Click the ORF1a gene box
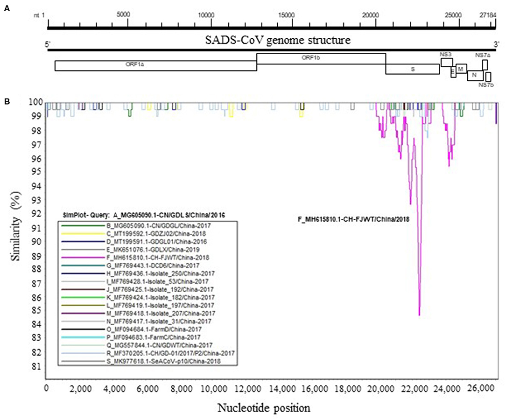This screenshot has height=420, width=506. 155,65
